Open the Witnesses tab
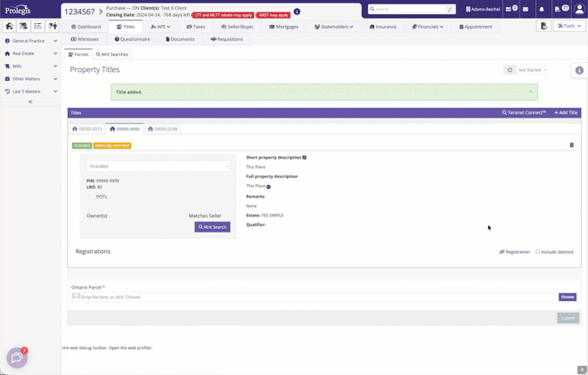Viewport: 588px width, 375px height. point(85,39)
